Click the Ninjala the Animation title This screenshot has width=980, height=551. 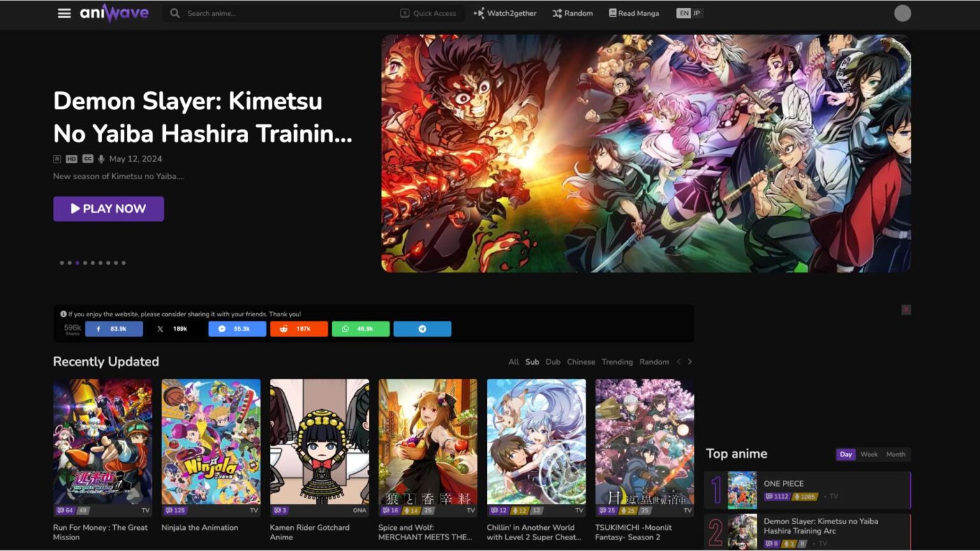click(x=200, y=527)
